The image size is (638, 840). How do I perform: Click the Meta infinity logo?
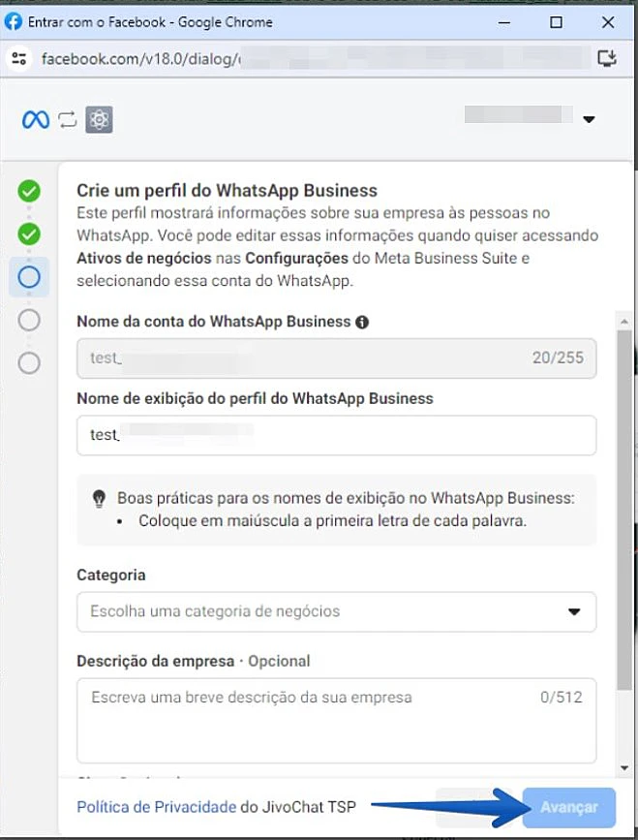pyautogui.click(x=36, y=119)
